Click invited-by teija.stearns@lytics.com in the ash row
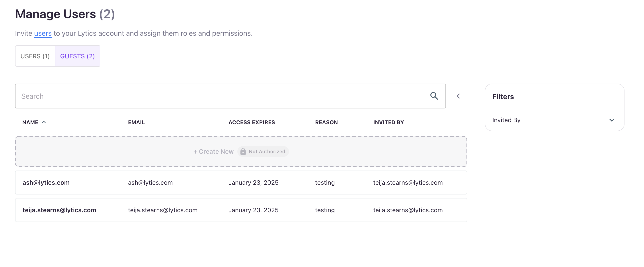The height and width of the screenshot is (267, 644). pyautogui.click(x=408, y=183)
